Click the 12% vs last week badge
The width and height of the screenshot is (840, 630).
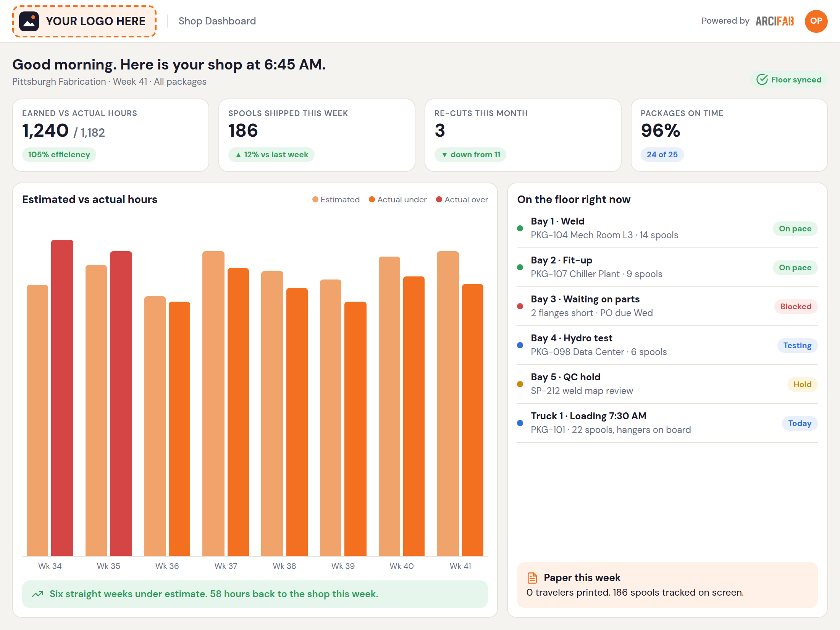tap(271, 155)
